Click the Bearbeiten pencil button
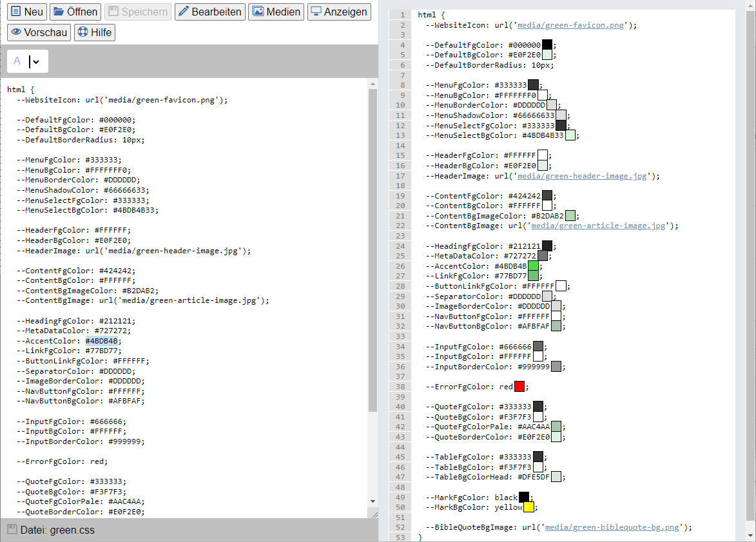Screen dimensions: 756x542 pyautogui.click(x=210, y=12)
